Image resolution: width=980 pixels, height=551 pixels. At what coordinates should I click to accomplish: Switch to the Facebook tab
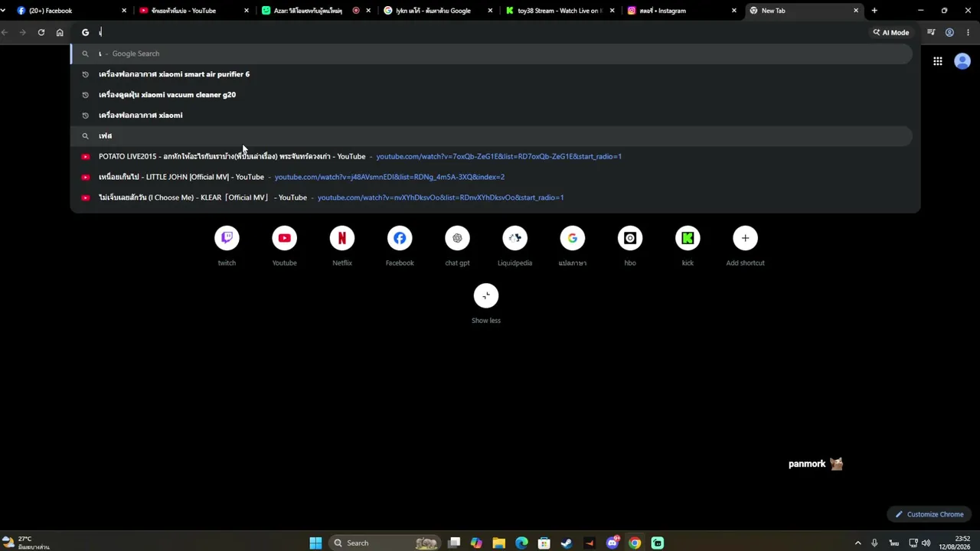(70, 11)
